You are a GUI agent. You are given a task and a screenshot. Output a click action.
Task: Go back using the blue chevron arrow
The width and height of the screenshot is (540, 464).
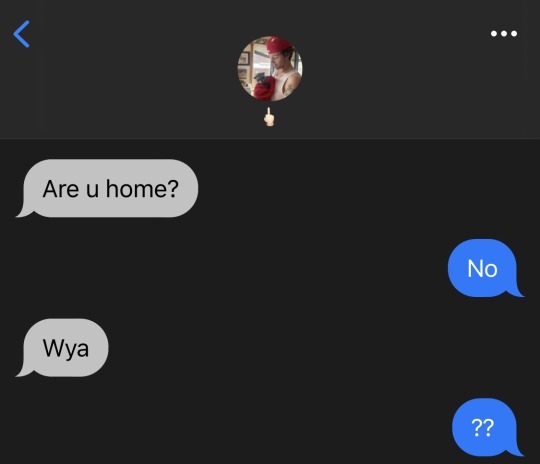click(x=21, y=34)
